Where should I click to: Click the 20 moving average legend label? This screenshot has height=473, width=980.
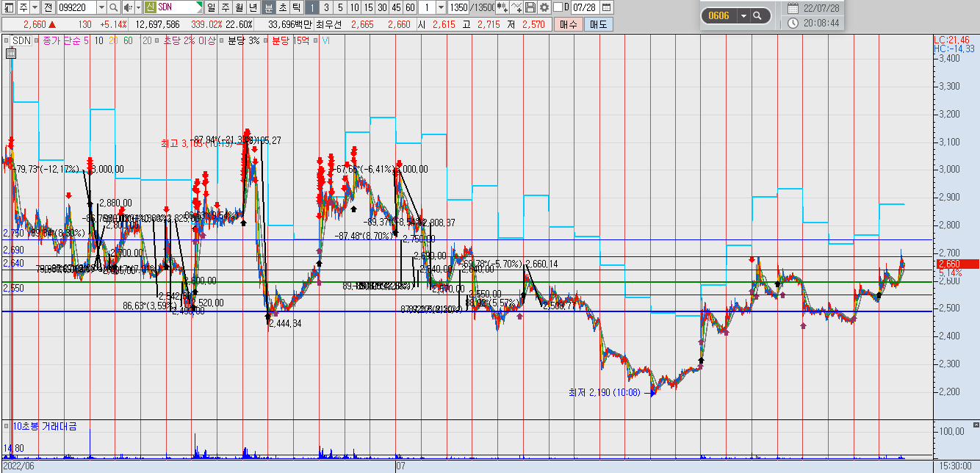pos(113,40)
